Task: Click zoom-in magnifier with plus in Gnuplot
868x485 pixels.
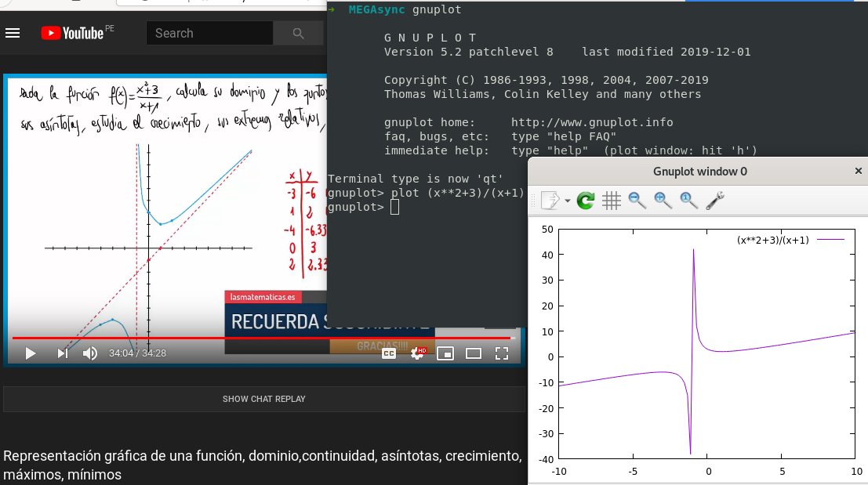Action: [663, 201]
